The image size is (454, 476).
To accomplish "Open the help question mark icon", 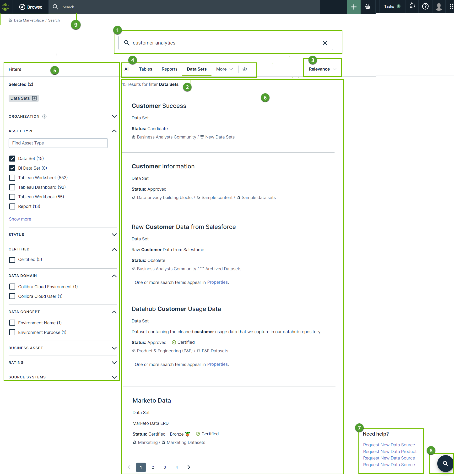I will pyautogui.click(x=425, y=6).
